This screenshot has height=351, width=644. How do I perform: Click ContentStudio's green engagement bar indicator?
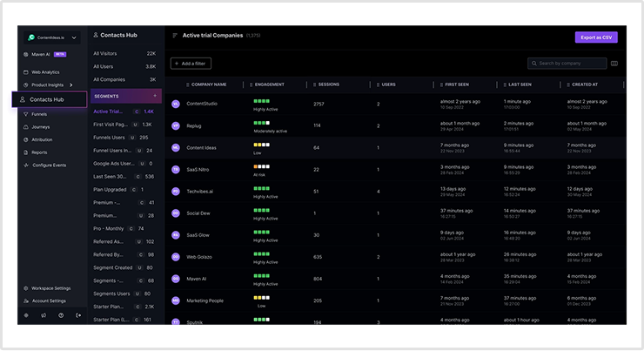coord(262,101)
